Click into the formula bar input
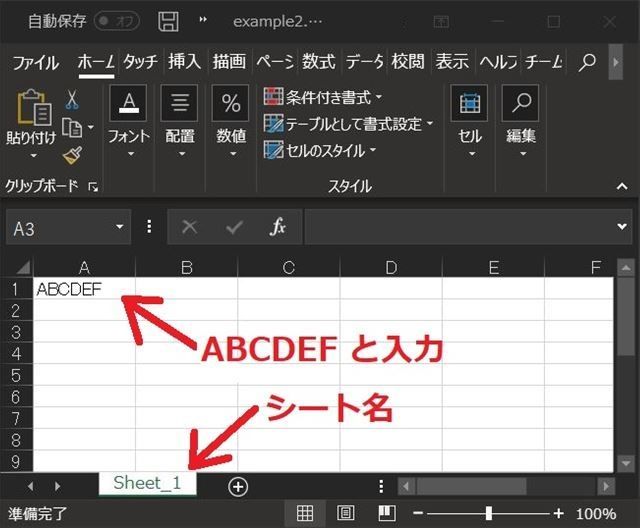The width and height of the screenshot is (640, 528). pyautogui.click(x=458, y=227)
